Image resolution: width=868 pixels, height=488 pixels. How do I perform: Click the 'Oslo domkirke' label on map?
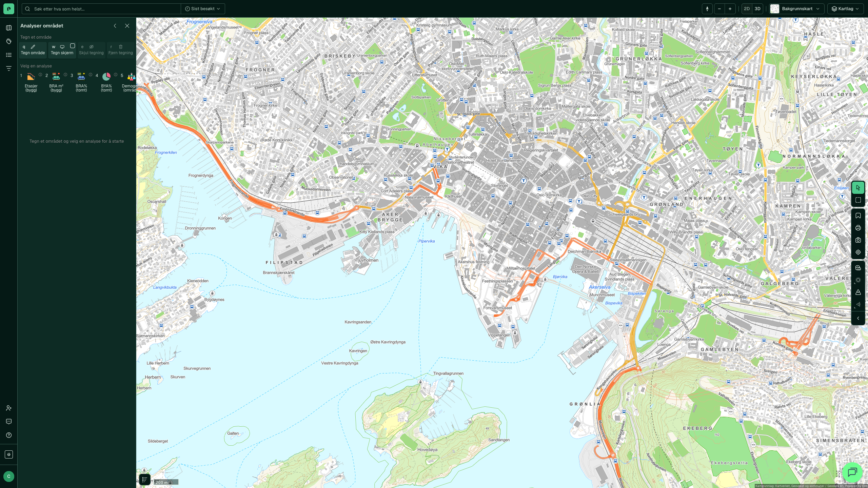pyautogui.click(x=549, y=195)
